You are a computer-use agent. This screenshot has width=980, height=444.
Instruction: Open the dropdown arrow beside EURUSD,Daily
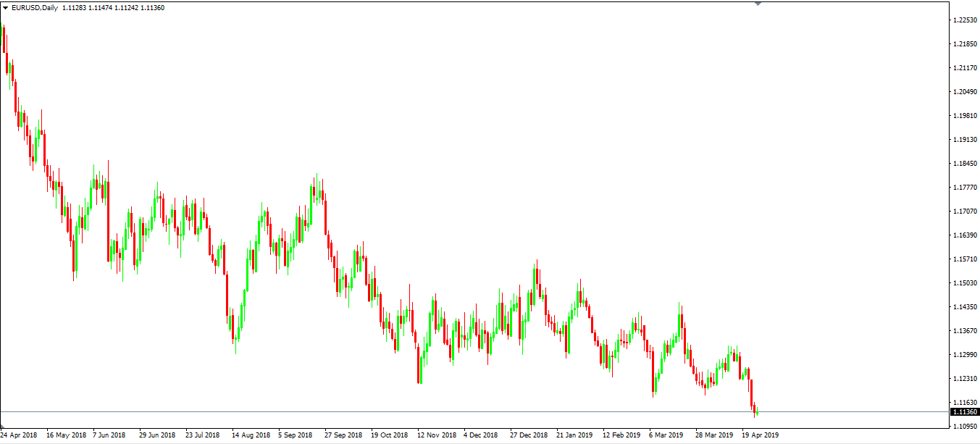(x=6, y=8)
